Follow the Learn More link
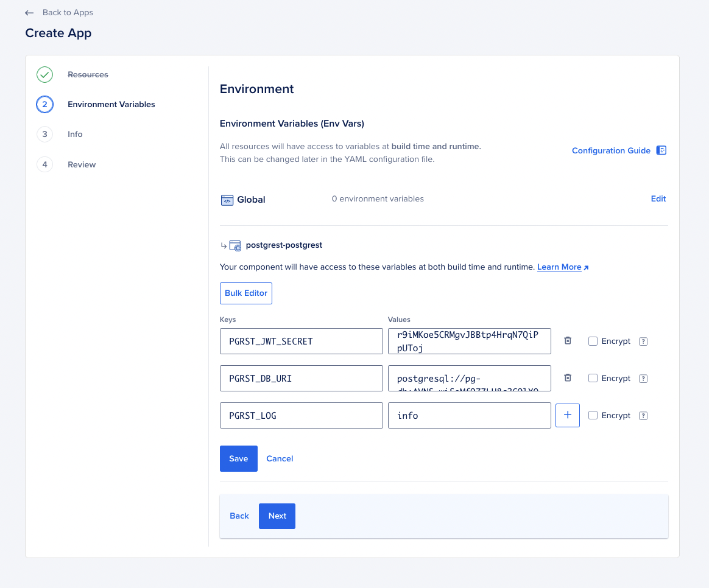The image size is (709, 588). 559,267
